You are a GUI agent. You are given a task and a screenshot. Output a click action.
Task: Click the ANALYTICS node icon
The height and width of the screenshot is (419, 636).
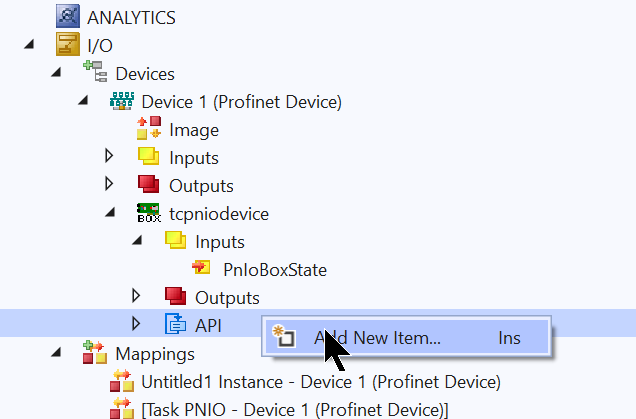[x=68, y=16]
